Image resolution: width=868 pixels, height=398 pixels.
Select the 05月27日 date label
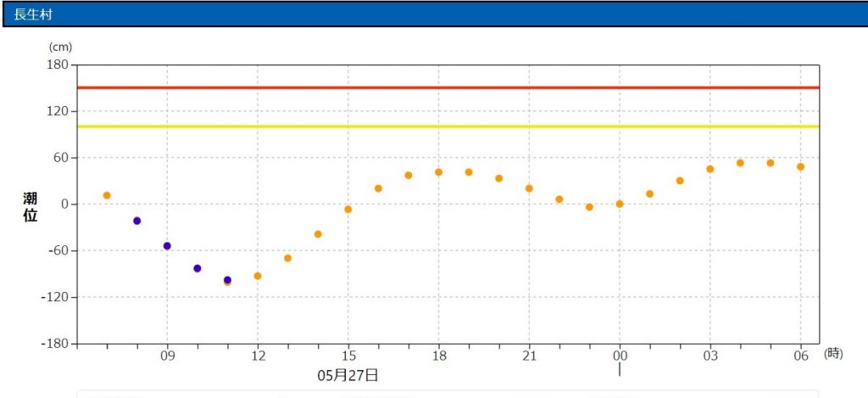pyautogui.click(x=348, y=375)
